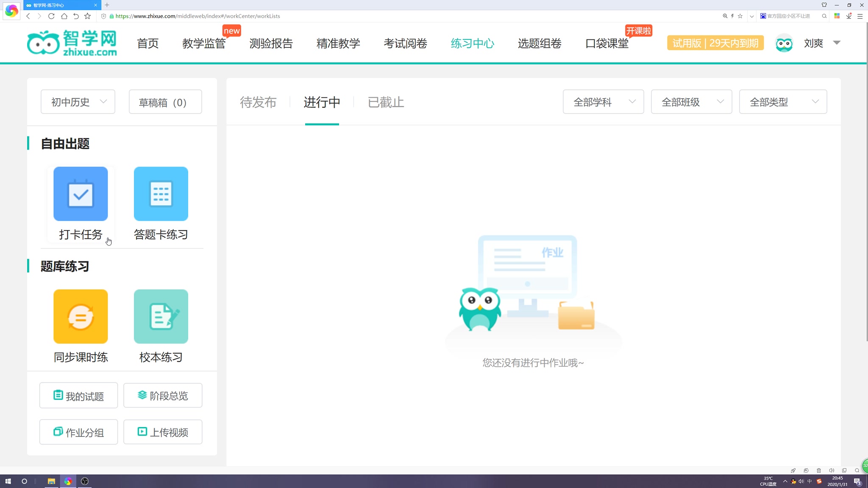Click the browser home icon
The image size is (868, 488).
64,16
